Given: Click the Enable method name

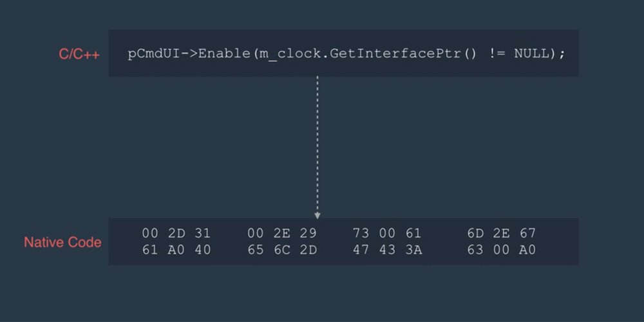Looking at the screenshot, I should (x=224, y=54).
